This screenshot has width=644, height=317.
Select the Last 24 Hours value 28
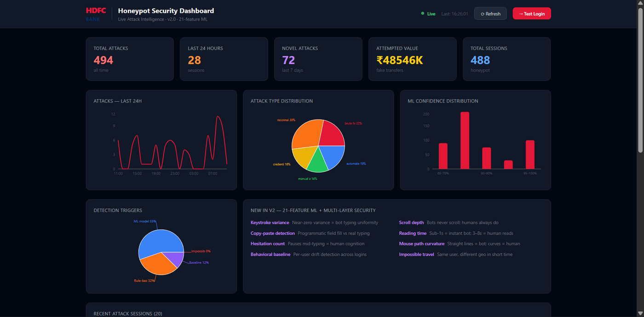pos(195,60)
